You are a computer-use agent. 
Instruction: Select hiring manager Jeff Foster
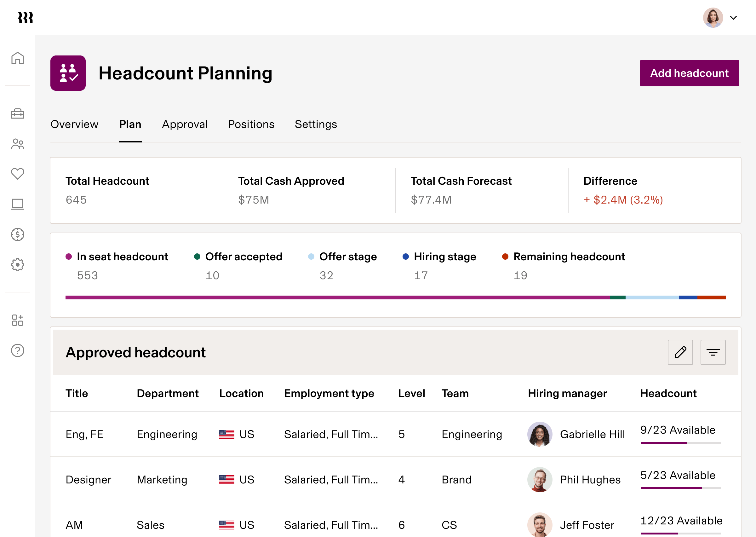(x=587, y=525)
